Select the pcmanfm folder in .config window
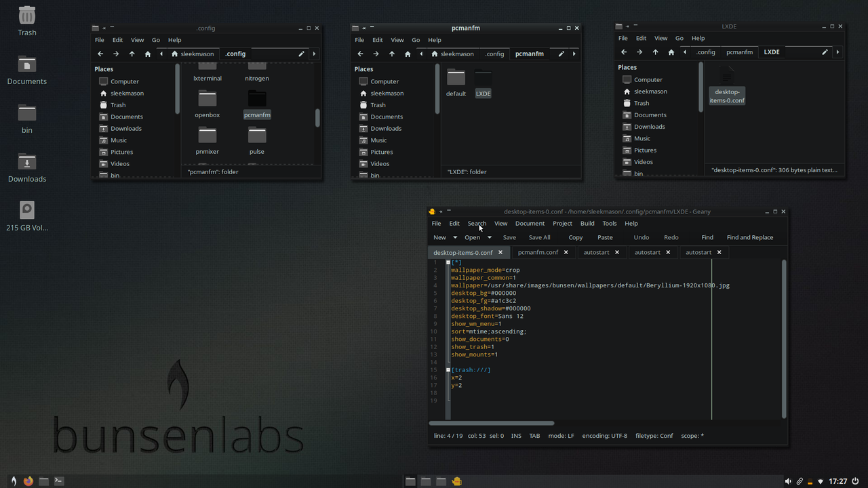This screenshot has height=488, width=868. [257, 104]
